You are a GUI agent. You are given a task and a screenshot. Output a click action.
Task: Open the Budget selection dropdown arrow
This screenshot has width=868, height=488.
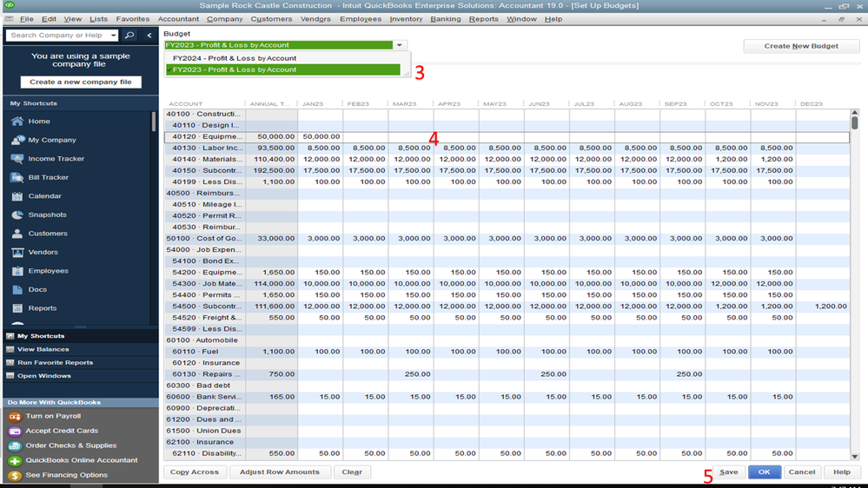[399, 45]
